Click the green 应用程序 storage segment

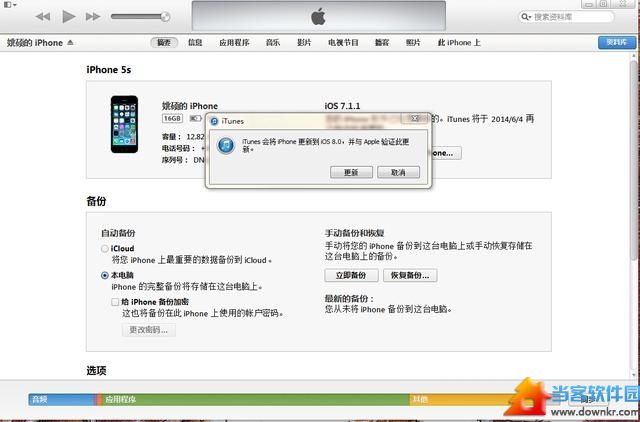pos(256,400)
